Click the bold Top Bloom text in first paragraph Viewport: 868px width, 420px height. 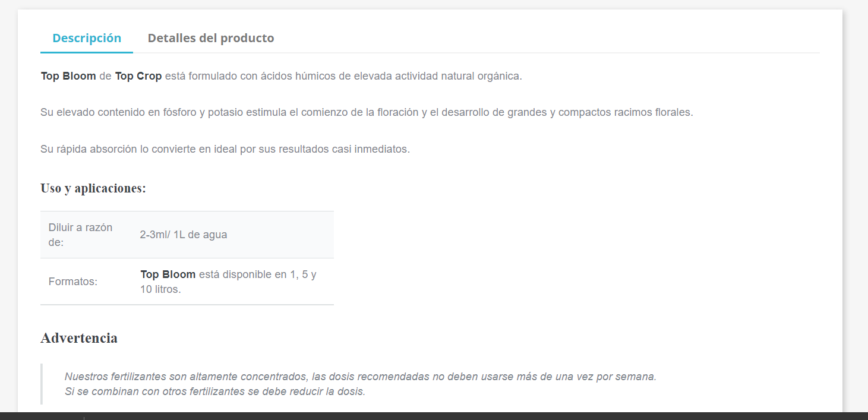point(68,76)
